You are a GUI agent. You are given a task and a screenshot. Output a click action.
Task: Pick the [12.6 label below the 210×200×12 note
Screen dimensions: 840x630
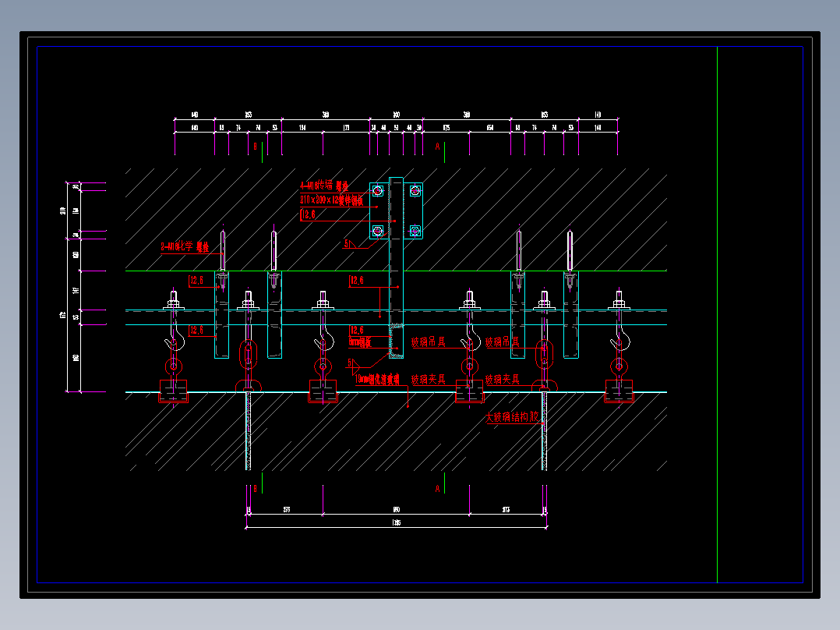pos(308,215)
